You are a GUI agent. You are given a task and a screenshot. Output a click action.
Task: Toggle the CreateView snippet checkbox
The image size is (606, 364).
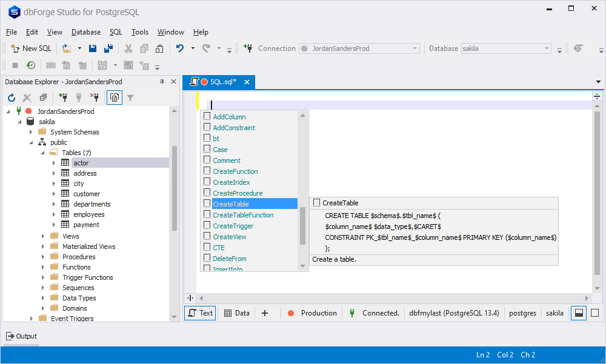click(x=207, y=236)
